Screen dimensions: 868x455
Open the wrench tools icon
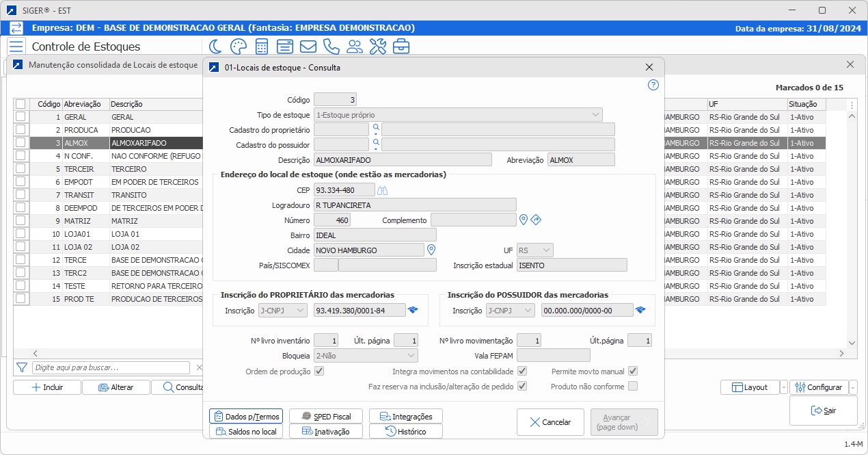pyautogui.click(x=377, y=47)
